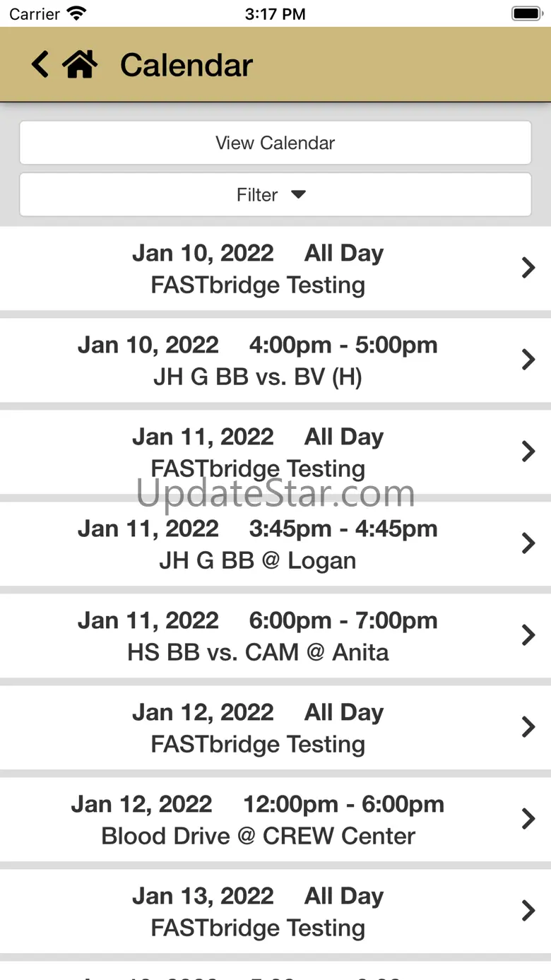This screenshot has height=980, width=551.
Task: Open Blood Drive @ CREW Center event
Action: (x=258, y=820)
